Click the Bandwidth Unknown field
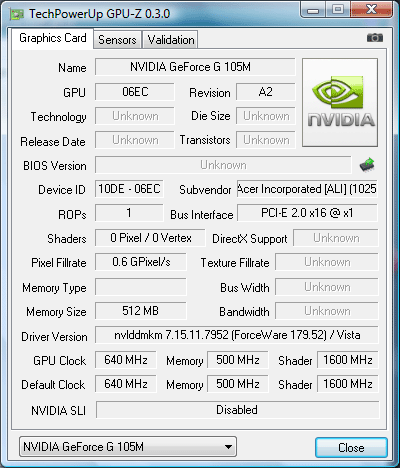This screenshot has width=400, height=468. click(327, 311)
